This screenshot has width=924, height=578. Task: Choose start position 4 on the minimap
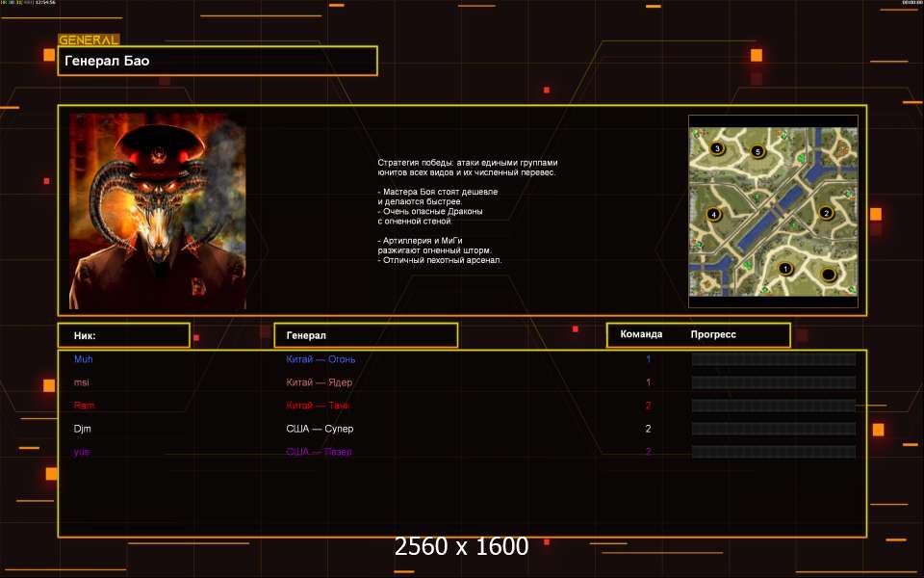pyautogui.click(x=713, y=214)
